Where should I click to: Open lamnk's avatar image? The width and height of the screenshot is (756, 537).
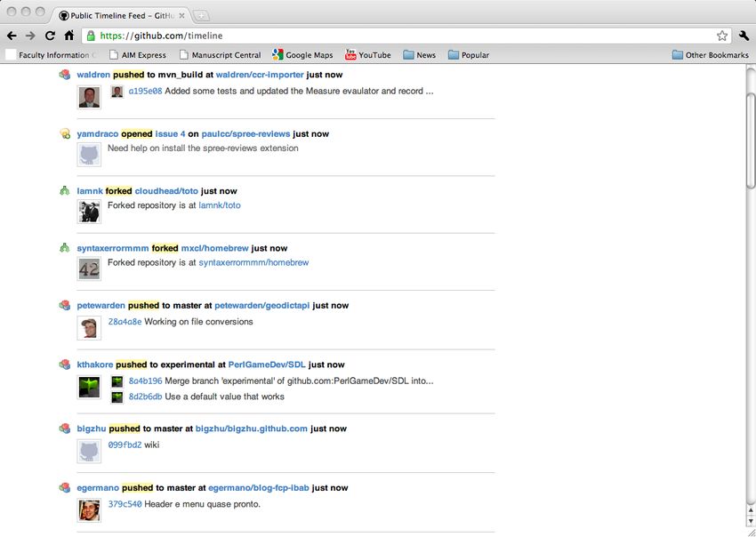pyautogui.click(x=89, y=212)
